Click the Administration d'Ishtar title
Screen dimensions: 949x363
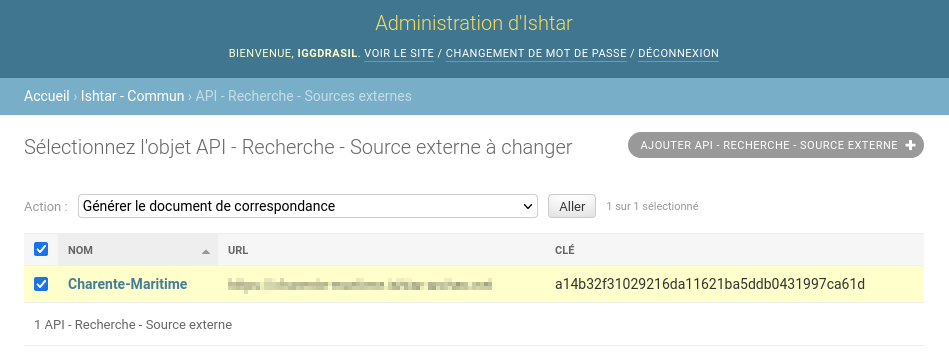474,23
